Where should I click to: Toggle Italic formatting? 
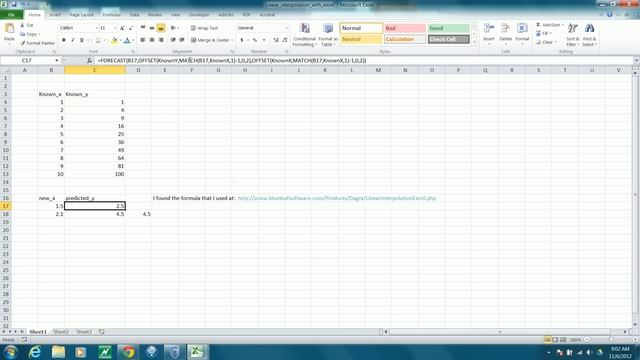click(73, 40)
